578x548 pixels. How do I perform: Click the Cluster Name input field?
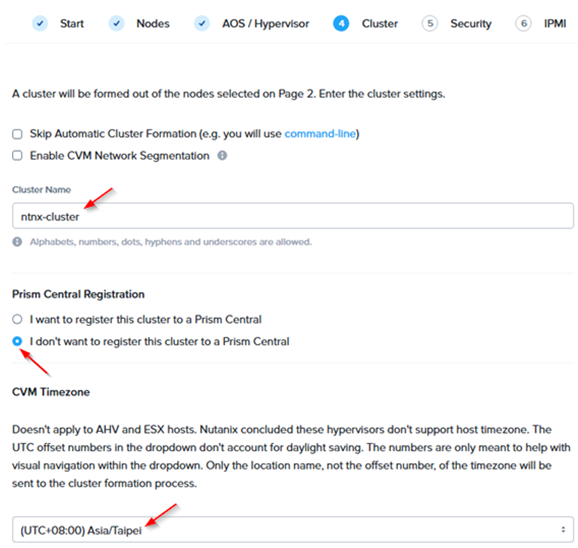pos(293,216)
